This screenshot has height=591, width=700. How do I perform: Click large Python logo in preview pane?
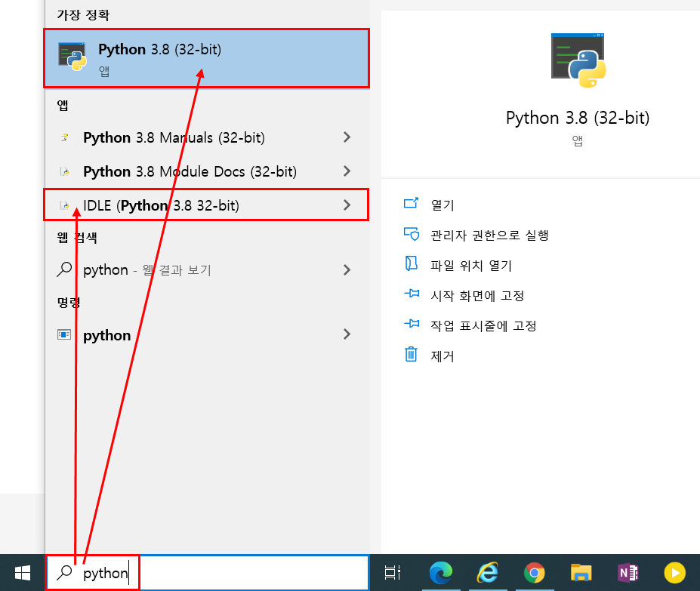pyautogui.click(x=578, y=60)
